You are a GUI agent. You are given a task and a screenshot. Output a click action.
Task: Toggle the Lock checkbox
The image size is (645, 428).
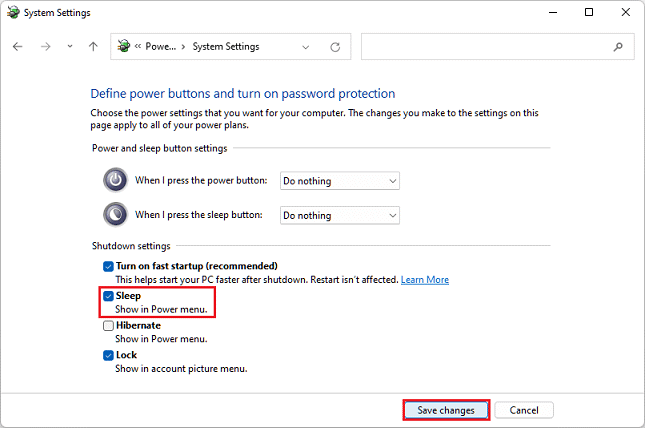click(108, 355)
